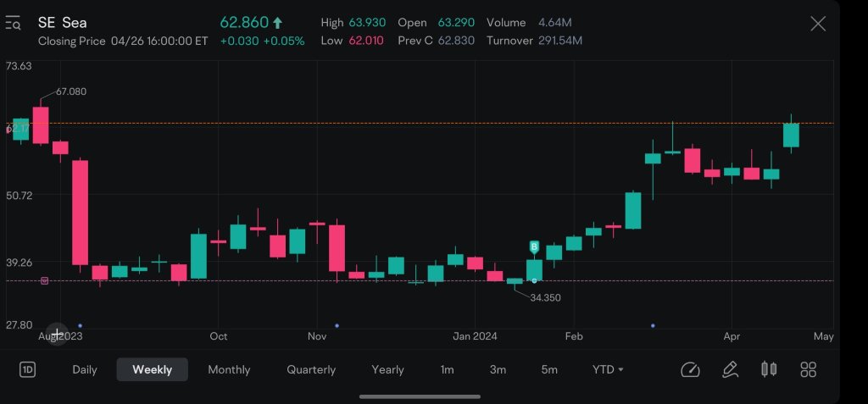Tap the blue event dot near Nov

(337, 325)
